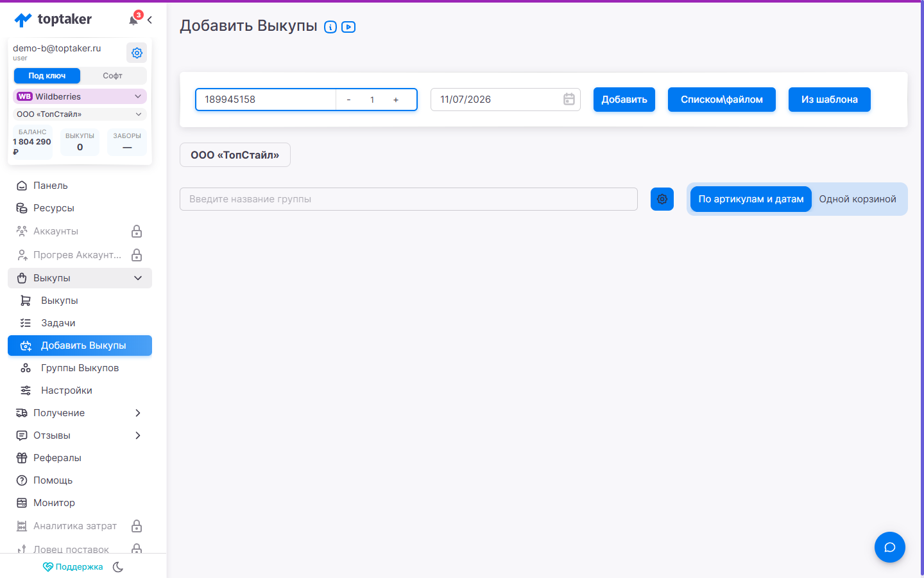Open the Wildberries marketplace dropdown
Image resolution: width=924 pixels, height=578 pixels.
(80, 96)
